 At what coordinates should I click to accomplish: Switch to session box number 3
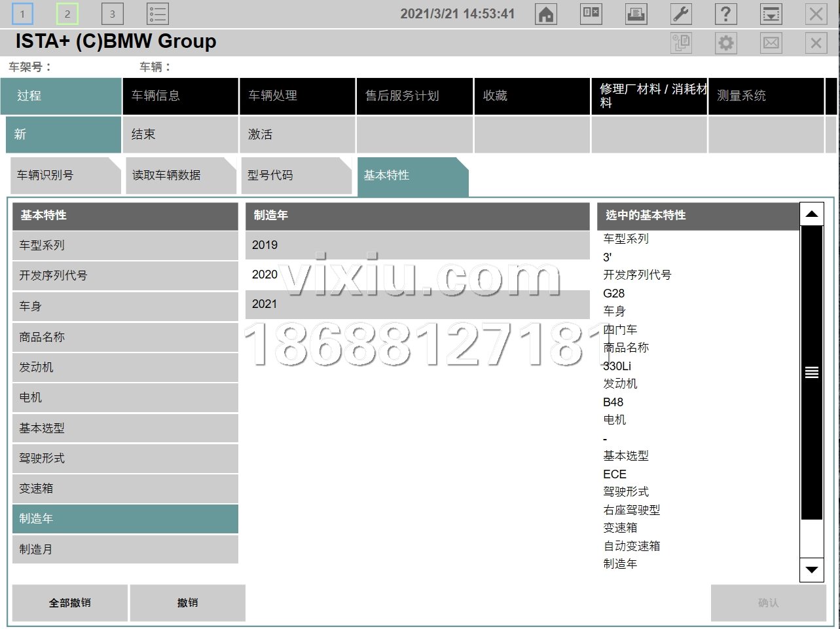coord(112,14)
